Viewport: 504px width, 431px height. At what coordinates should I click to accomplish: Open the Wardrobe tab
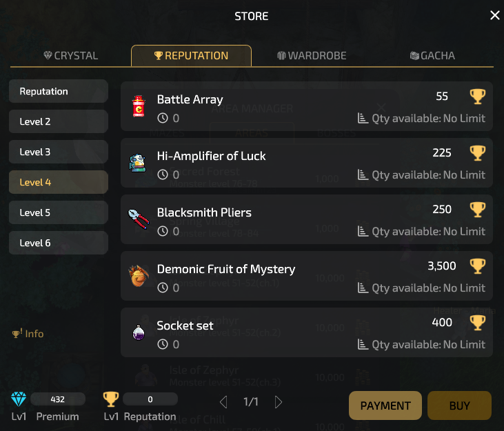point(312,56)
